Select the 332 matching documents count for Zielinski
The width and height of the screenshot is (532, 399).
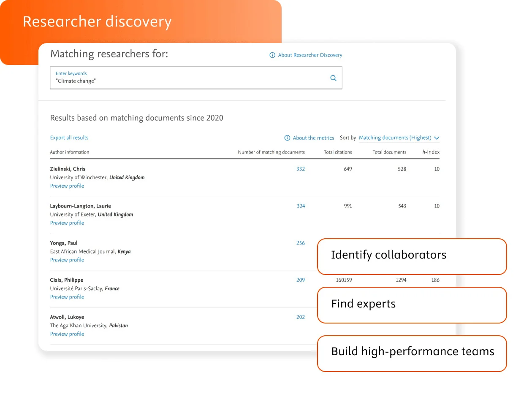pyautogui.click(x=301, y=169)
